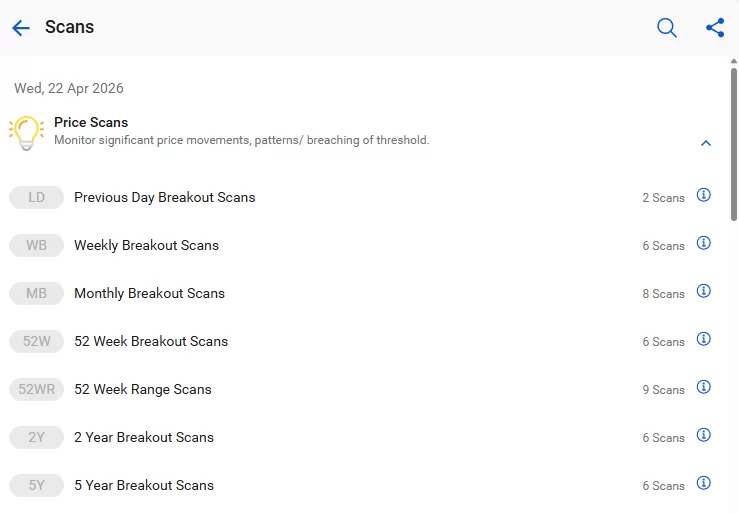Click the 2Y badge

[37, 437]
